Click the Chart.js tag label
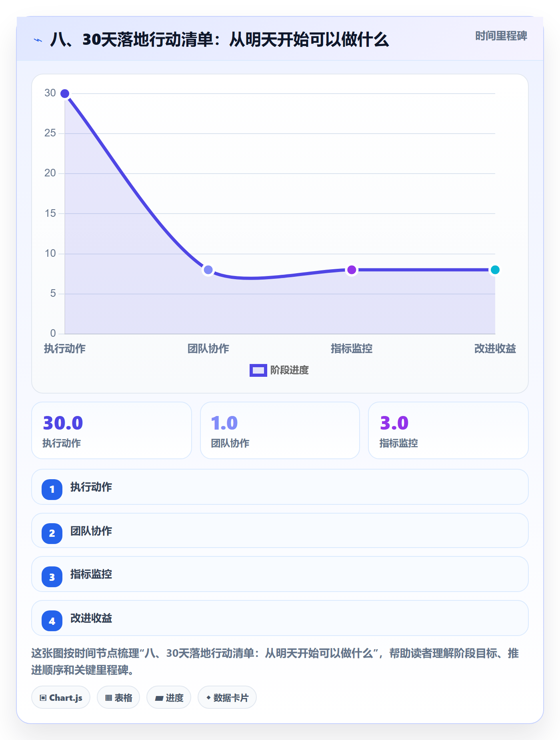Screen dimensions: 560x740 click(x=66, y=698)
